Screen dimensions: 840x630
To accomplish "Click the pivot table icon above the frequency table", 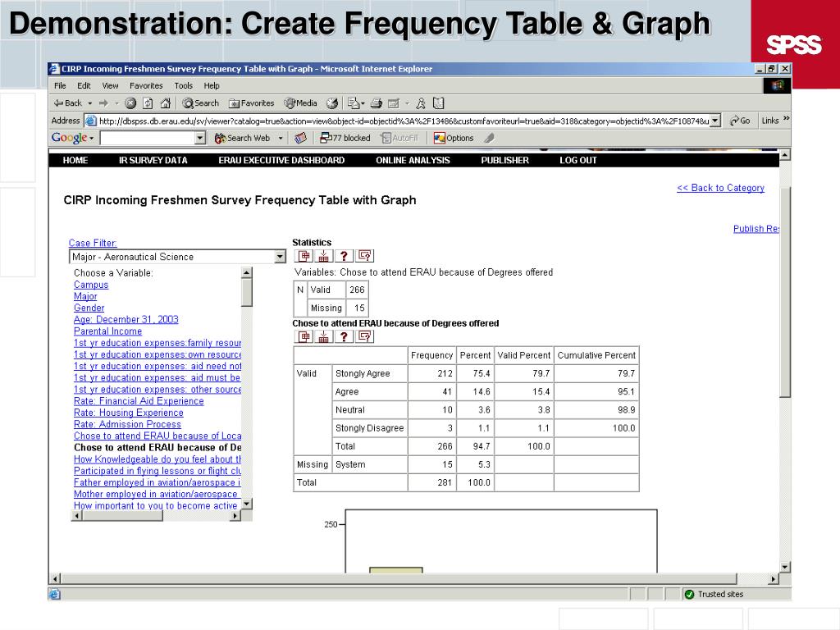I will coord(304,336).
